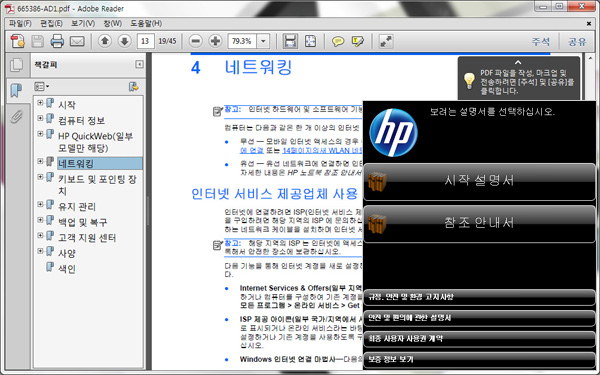Toggle the bookmarks panel ribbon icon
The height and width of the screenshot is (375, 600).
tap(16, 90)
